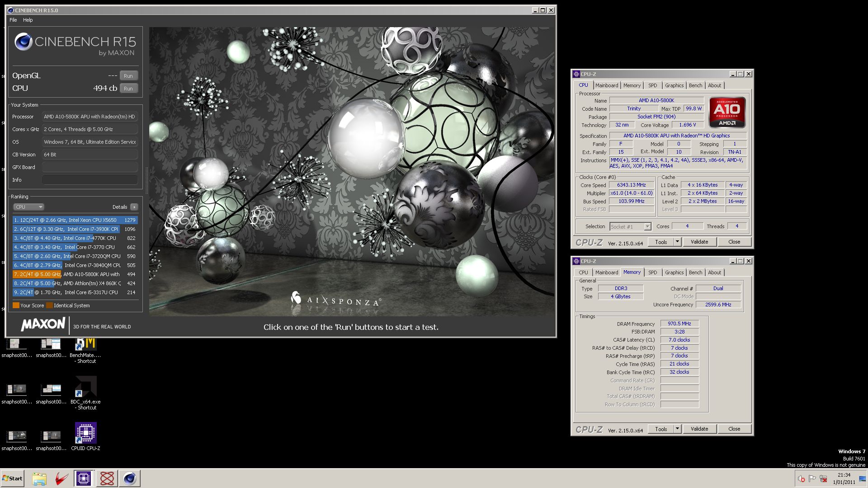Viewport: 868px width, 488px height.
Task: Click the empty Info field in Cinebench
Action: [90, 180]
